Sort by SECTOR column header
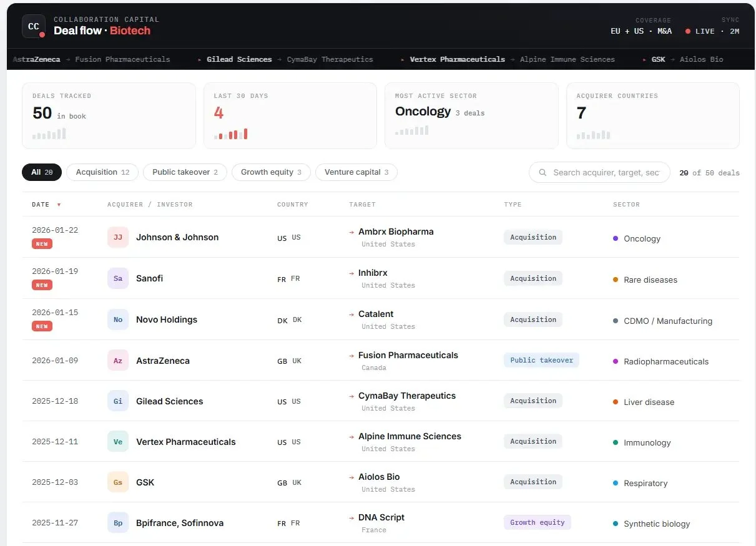The width and height of the screenshot is (756, 546). [x=626, y=205]
